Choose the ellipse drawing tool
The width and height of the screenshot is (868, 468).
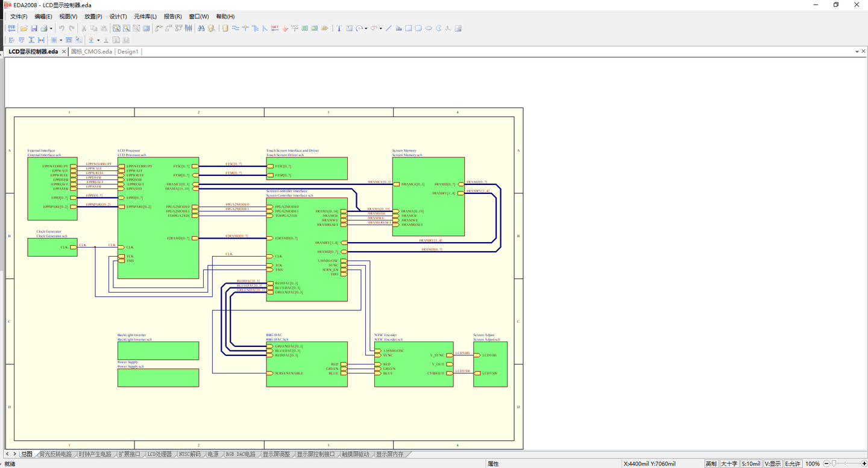tap(429, 28)
